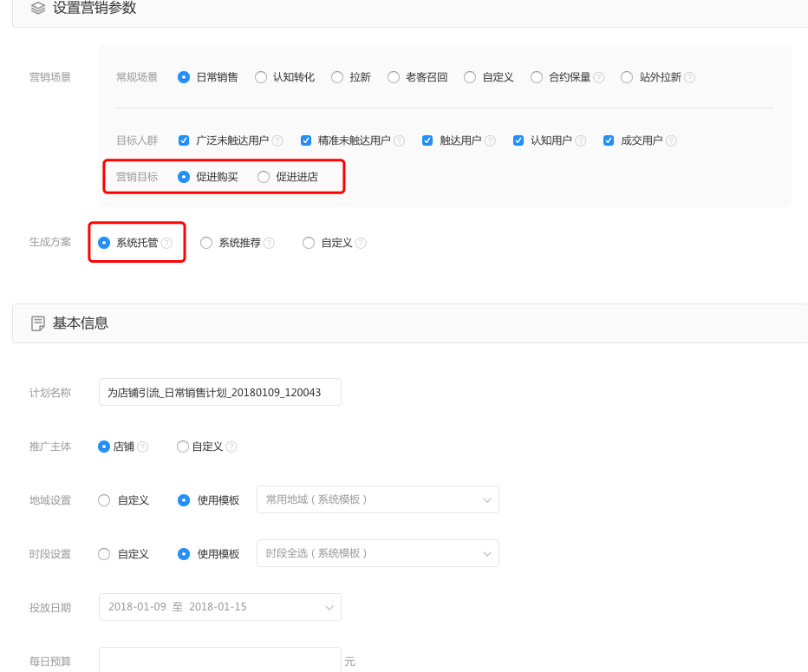Uncheck 广泛未触达用户 checkbox
The height and width of the screenshot is (672, 808).
click(184, 140)
